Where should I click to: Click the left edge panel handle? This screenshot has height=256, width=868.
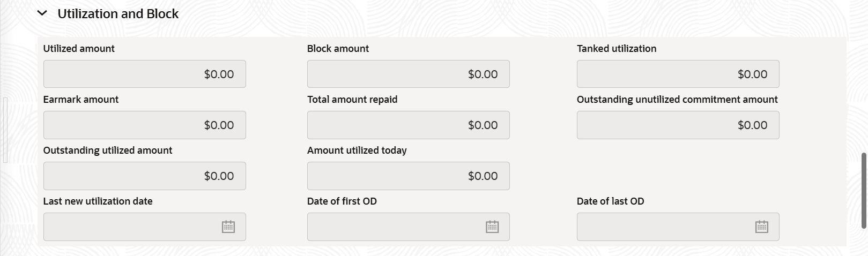[5, 130]
